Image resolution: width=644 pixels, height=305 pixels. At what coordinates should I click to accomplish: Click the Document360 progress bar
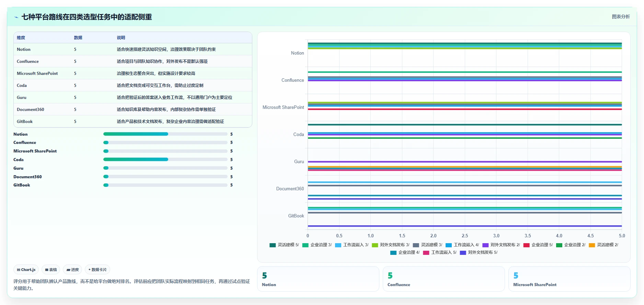click(165, 177)
